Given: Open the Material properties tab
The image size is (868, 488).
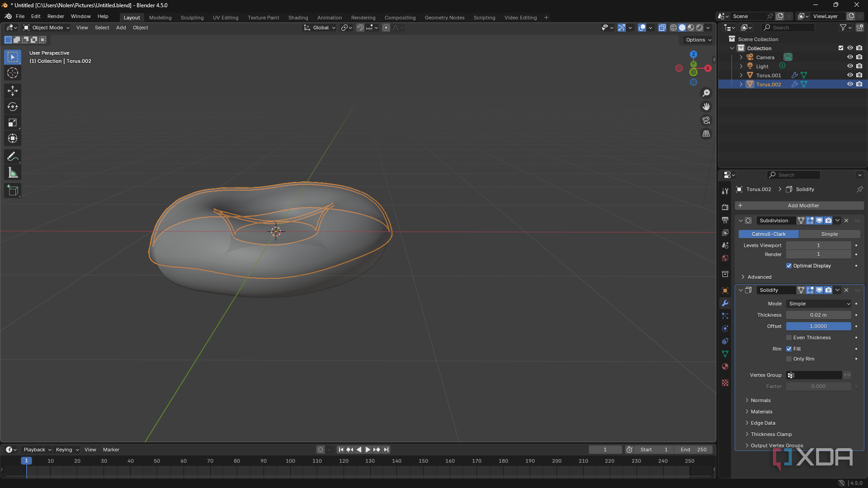Looking at the screenshot, I should point(725,366).
